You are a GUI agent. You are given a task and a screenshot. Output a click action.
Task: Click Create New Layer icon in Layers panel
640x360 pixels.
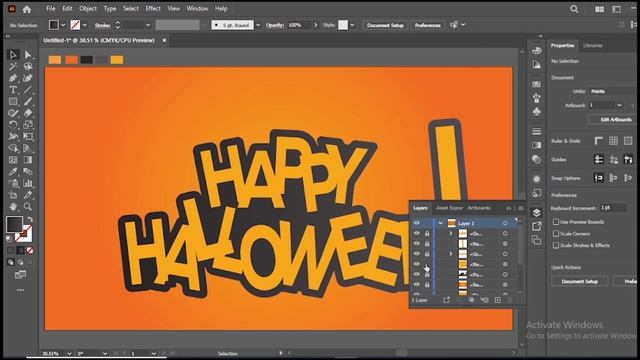498,300
